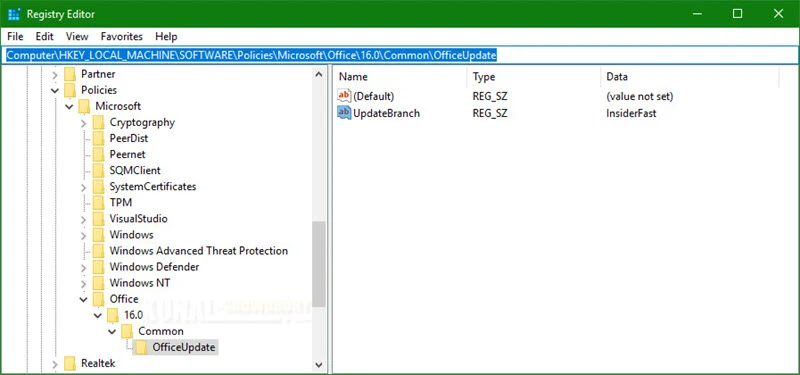Click the 16.0 folder icon
Viewport: 800px width, 375px height.
(x=113, y=315)
